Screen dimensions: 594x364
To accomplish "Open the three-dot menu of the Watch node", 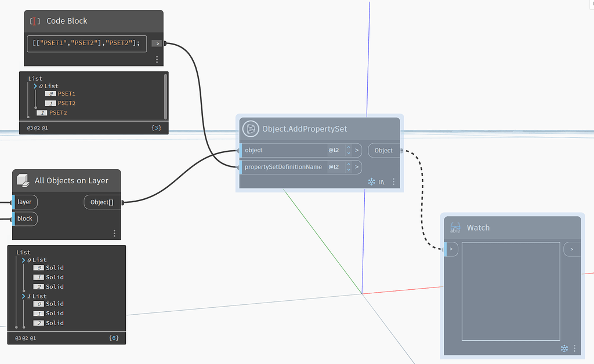I will [x=574, y=348].
